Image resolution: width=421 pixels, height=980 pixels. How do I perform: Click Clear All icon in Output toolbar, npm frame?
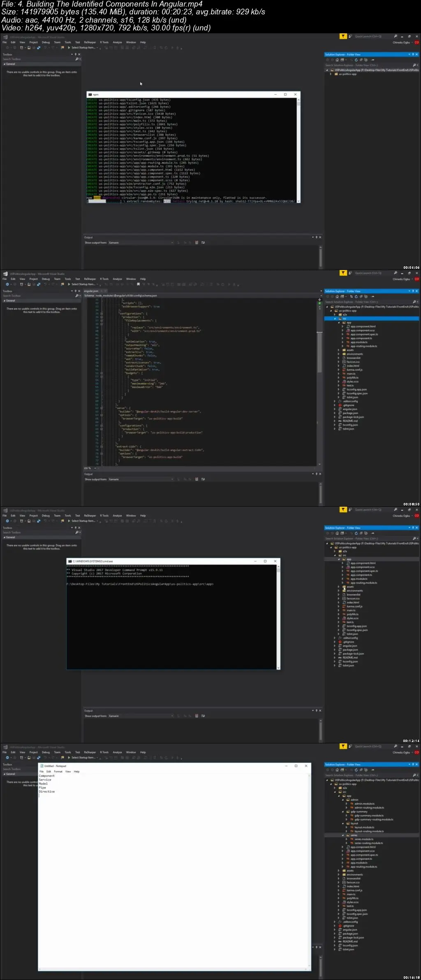click(x=197, y=242)
